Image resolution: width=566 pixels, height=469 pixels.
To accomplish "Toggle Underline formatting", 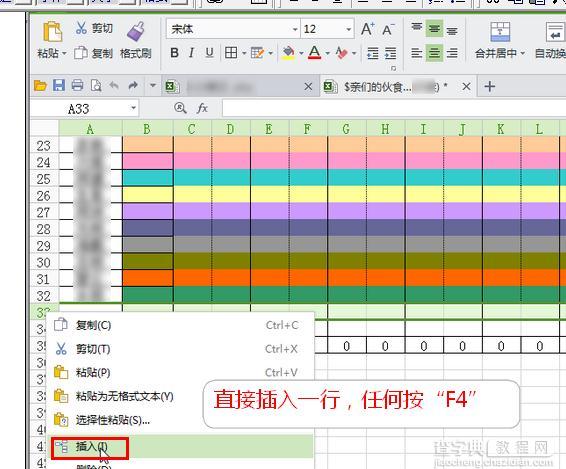I will (x=209, y=53).
